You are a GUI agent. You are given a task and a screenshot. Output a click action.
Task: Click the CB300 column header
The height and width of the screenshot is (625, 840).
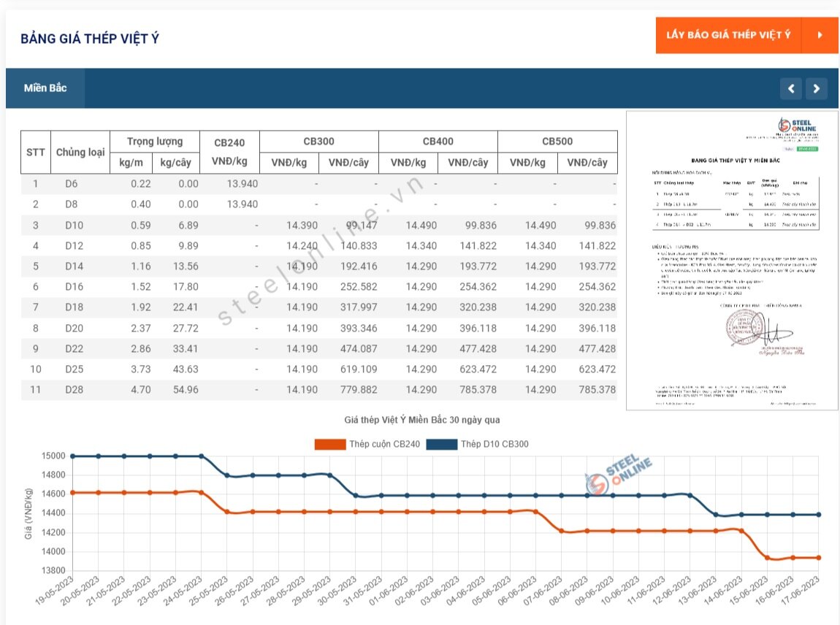tap(318, 142)
